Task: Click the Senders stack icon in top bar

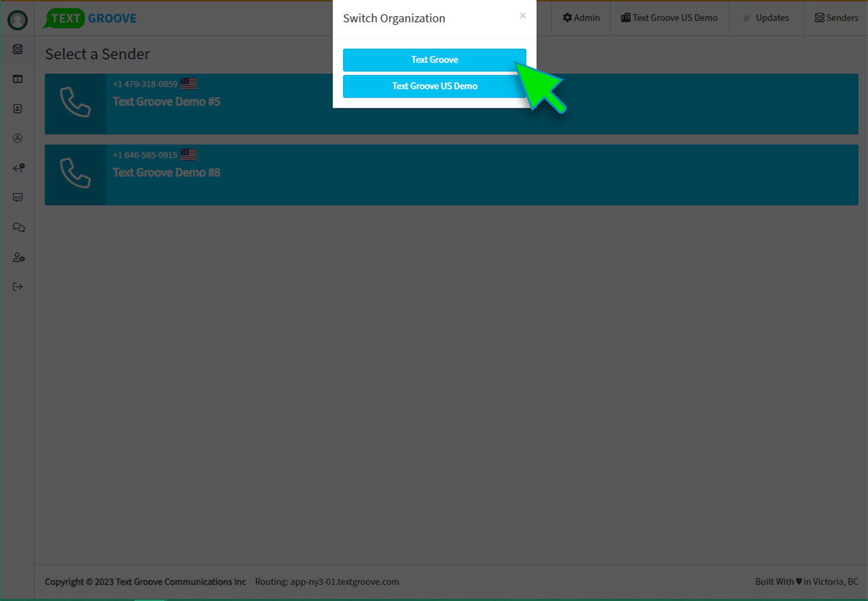Action: tap(819, 18)
